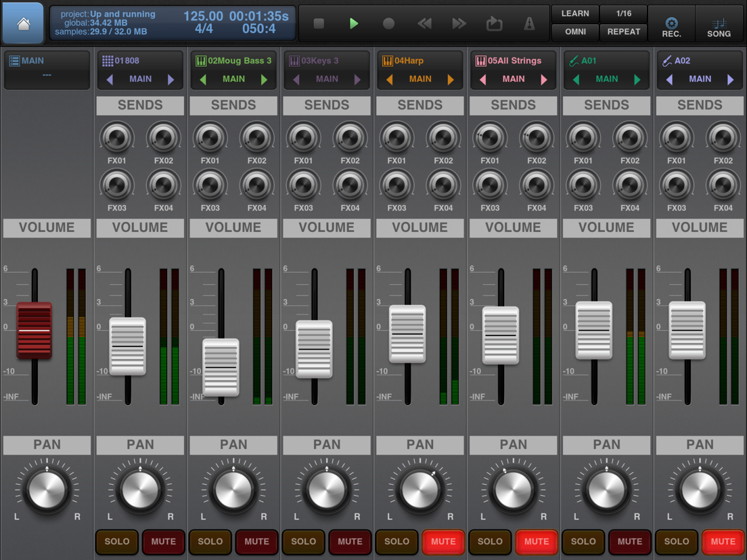Tap the 02Moug Bass 3 keyboard icon
Screen dimensions: 747x560
tap(201, 61)
